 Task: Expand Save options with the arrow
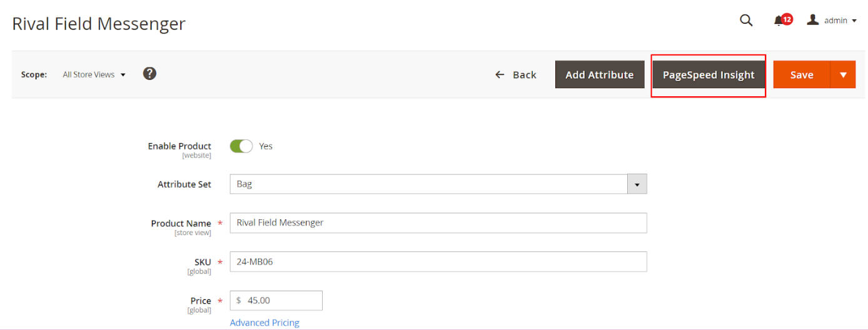842,75
